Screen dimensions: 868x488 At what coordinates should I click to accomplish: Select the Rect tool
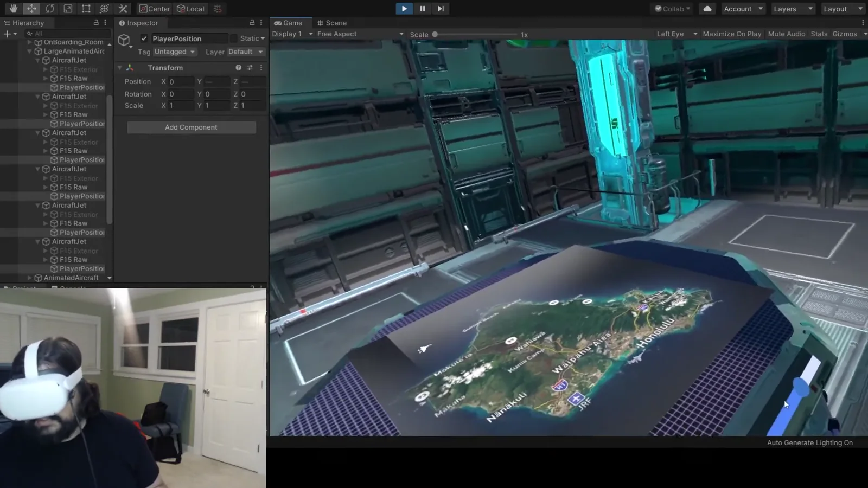[86, 9]
